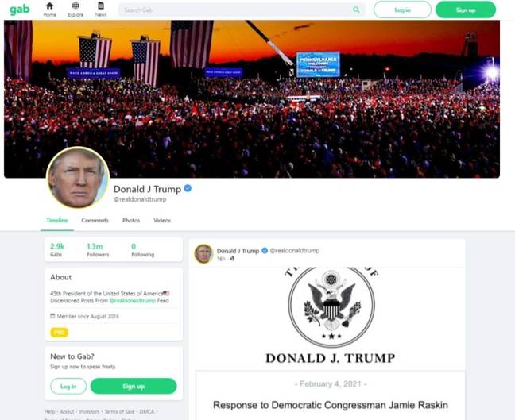Screen dimensions: 515x420
Task: Focus the Search Gab field
Action: click(242, 10)
